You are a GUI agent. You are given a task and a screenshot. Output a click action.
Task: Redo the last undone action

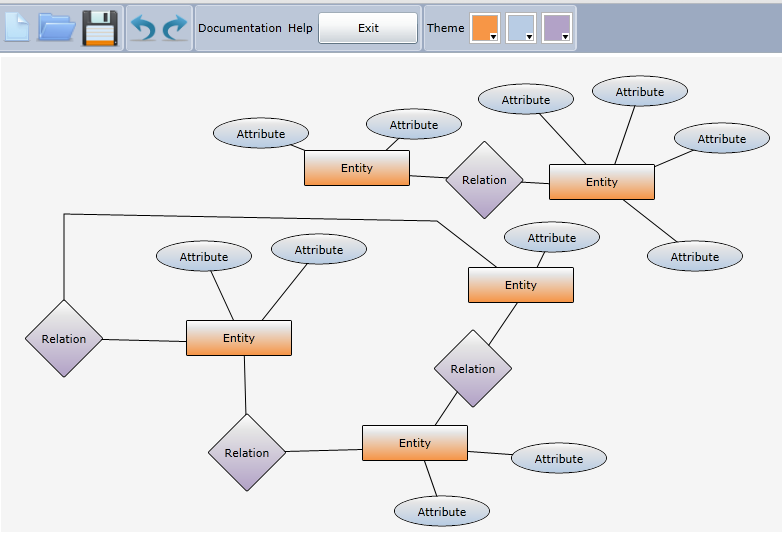(175, 27)
